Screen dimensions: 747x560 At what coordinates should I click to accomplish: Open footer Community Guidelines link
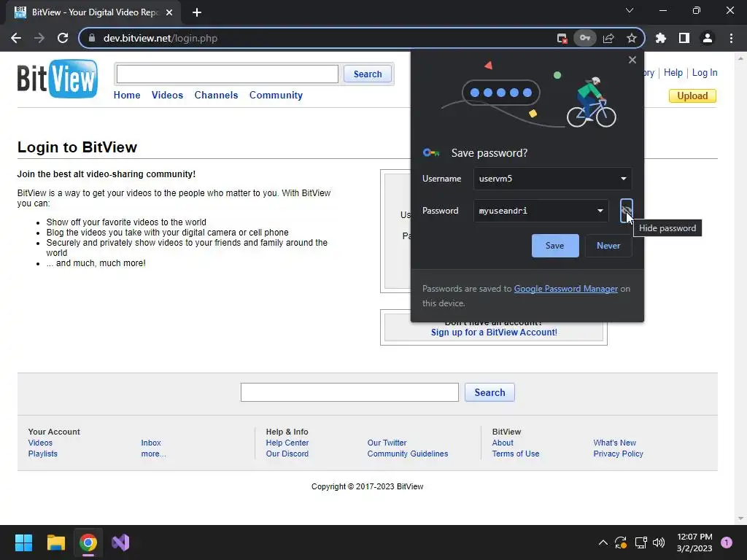point(408,454)
